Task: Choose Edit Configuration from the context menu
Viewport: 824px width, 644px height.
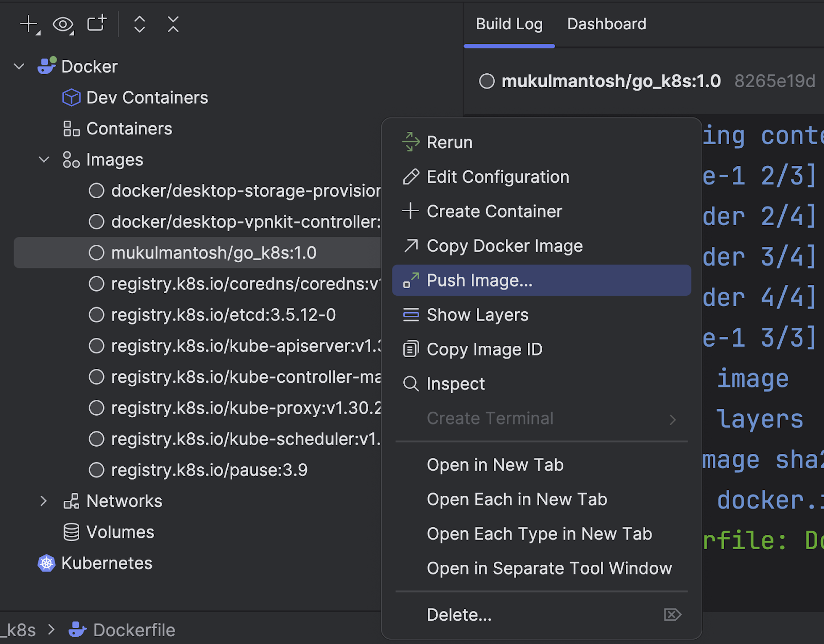Action: tap(542, 177)
